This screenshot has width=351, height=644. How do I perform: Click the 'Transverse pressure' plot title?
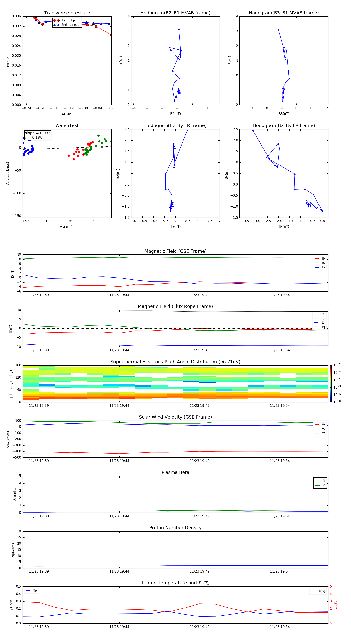(x=67, y=13)
